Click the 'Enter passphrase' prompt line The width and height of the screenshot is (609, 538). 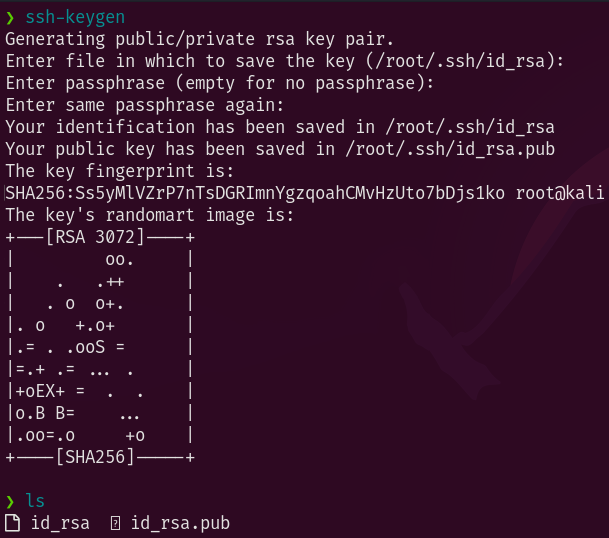click(219, 83)
